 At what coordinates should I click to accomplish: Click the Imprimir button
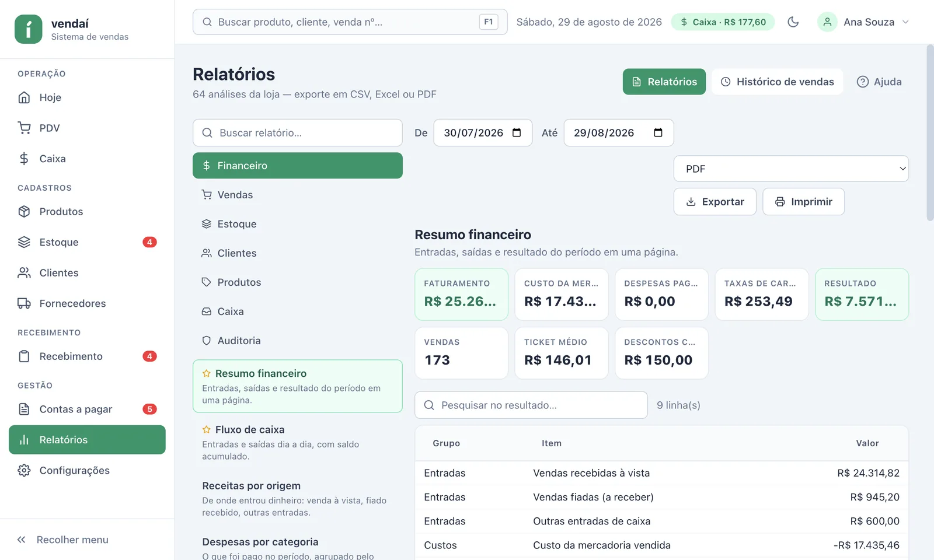click(x=803, y=202)
